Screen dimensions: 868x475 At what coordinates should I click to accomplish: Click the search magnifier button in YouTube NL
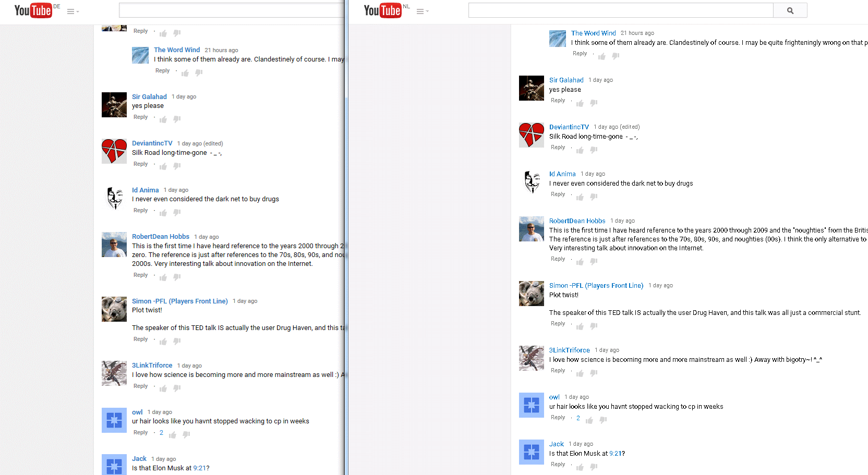[x=790, y=10]
